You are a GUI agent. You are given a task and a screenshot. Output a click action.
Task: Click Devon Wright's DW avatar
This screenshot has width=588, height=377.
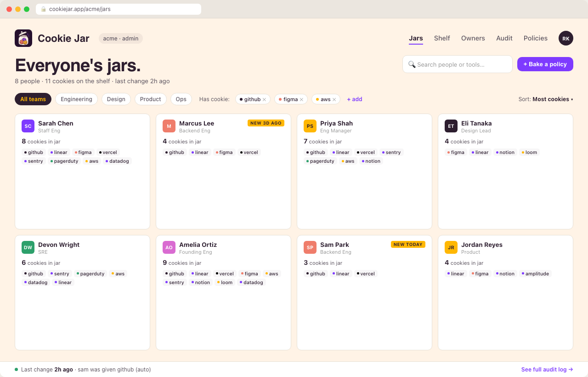pyautogui.click(x=28, y=247)
